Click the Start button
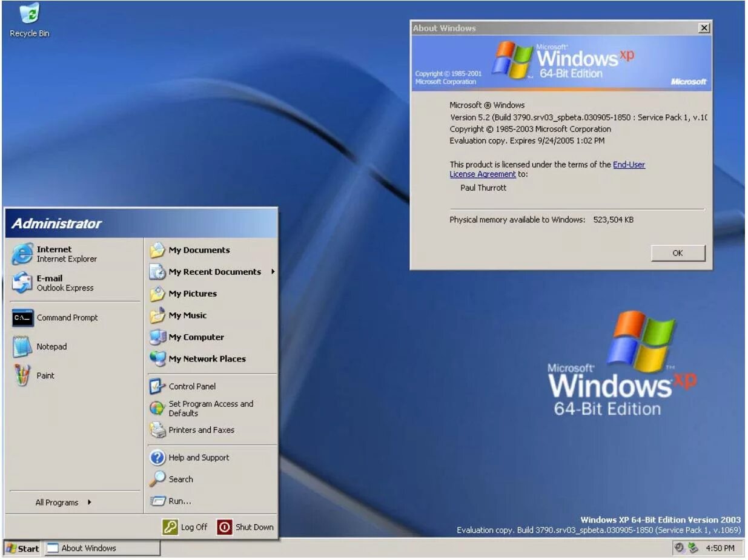Viewport: 748px width, 560px height. pyautogui.click(x=22, y=548)
